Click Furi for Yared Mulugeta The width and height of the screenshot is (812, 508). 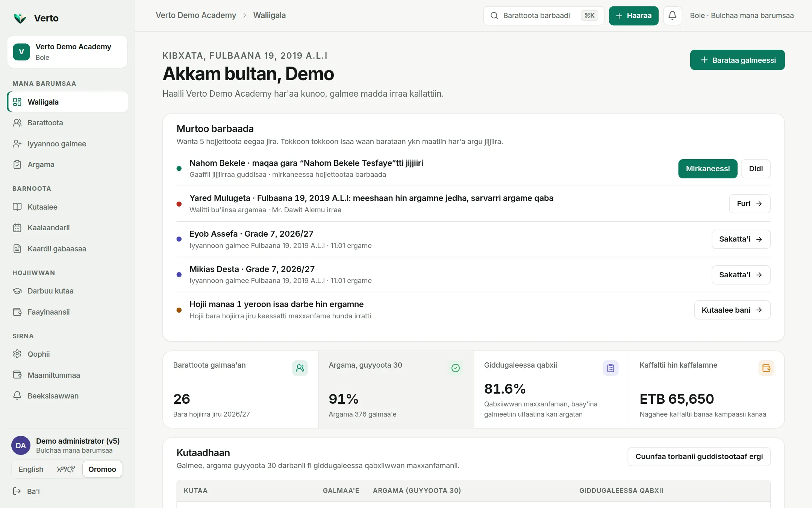pyautogui.click(x=750, y=204)
